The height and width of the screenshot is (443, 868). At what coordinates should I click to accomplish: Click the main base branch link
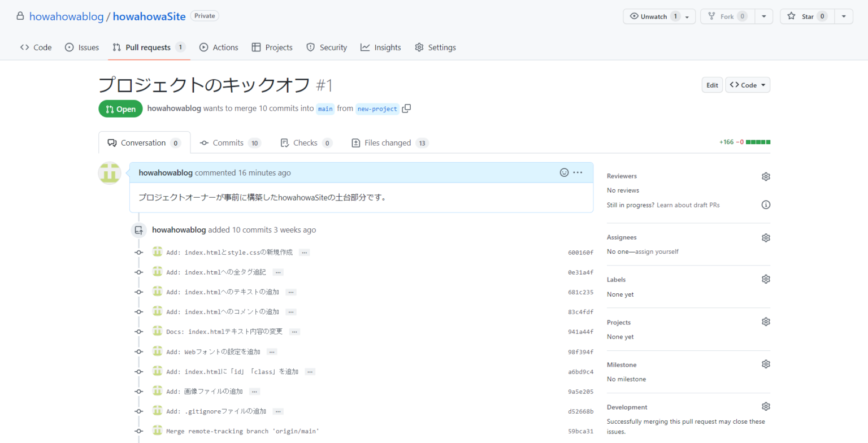[x=325, y=109]
